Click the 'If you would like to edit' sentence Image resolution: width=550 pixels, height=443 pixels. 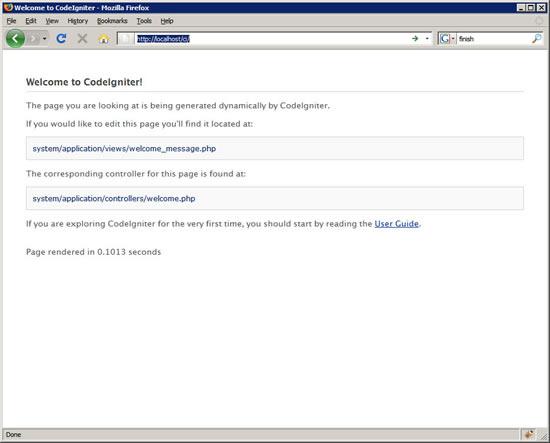pyautogui.click(x=139, y=124)
